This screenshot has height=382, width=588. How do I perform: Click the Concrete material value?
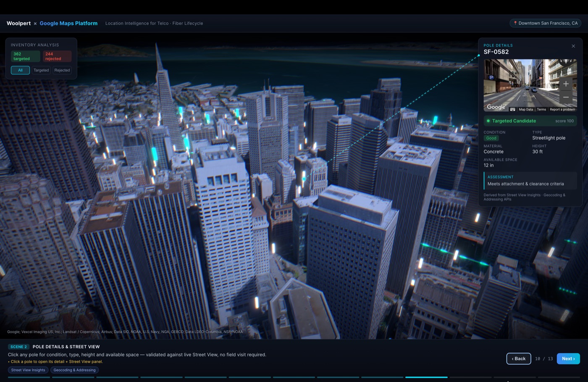pyautogui.click(x=493, y=152)
